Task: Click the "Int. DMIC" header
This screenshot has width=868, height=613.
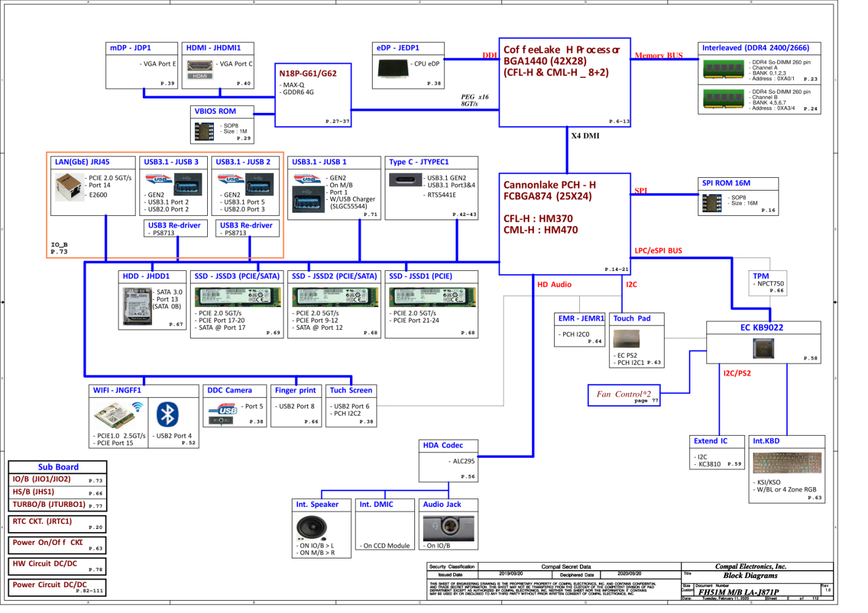Action: point(376,504)
